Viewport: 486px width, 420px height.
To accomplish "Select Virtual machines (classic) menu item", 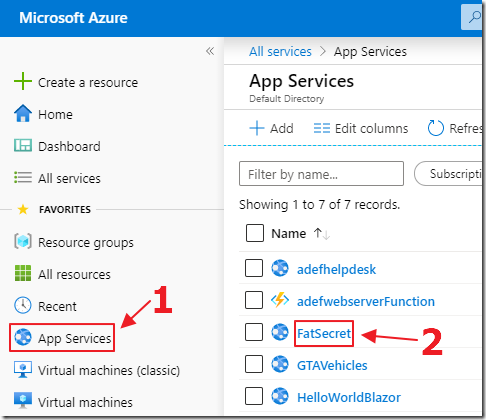I will click(97, 370).
